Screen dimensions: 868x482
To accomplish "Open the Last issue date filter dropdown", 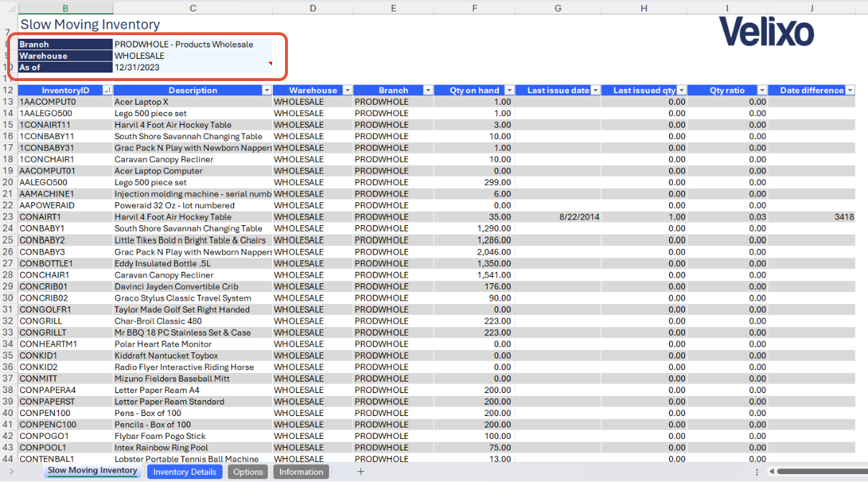I will pyautogui.click(x=596, y=90).
